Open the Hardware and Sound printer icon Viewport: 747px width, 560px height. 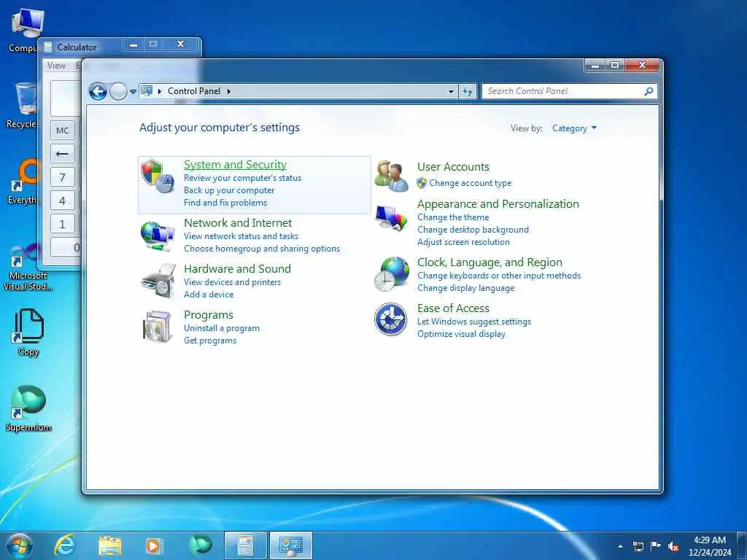point(158,281)
